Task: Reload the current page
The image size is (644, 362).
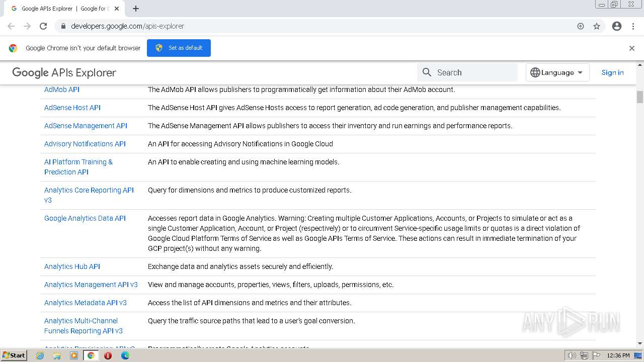Action: point(43,26)
